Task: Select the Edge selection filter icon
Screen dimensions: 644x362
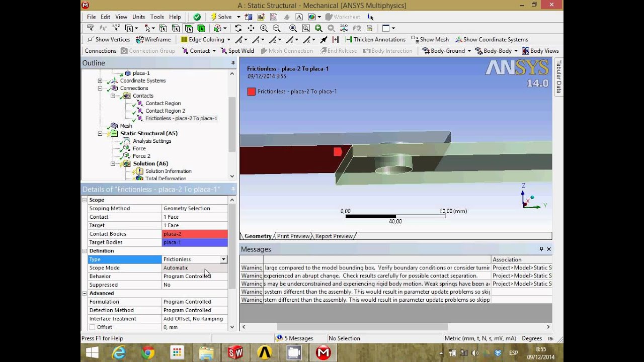Action: 176,28
